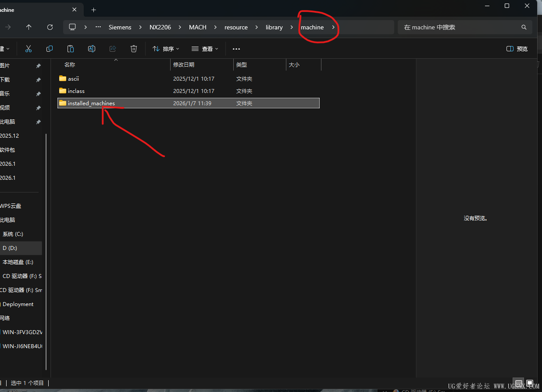Click the Forward navigation arrow
This screenshot has height=392, width=542.
coord(8,27)
